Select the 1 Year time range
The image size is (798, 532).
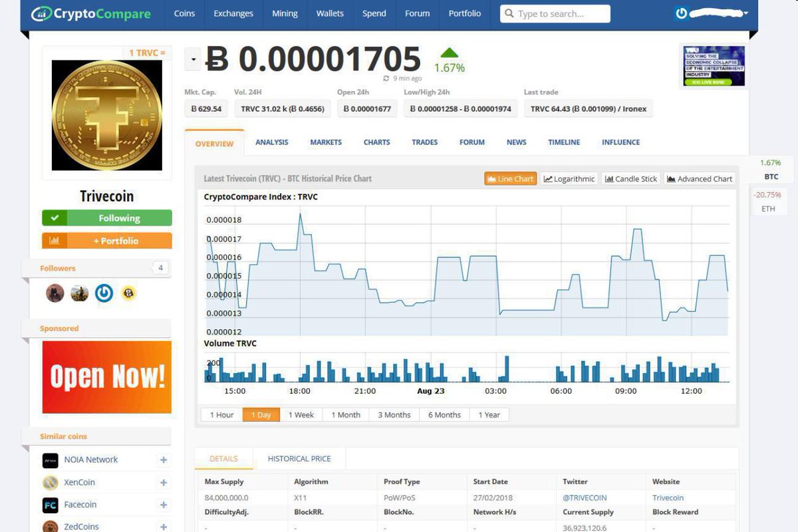tap(489, 415)
